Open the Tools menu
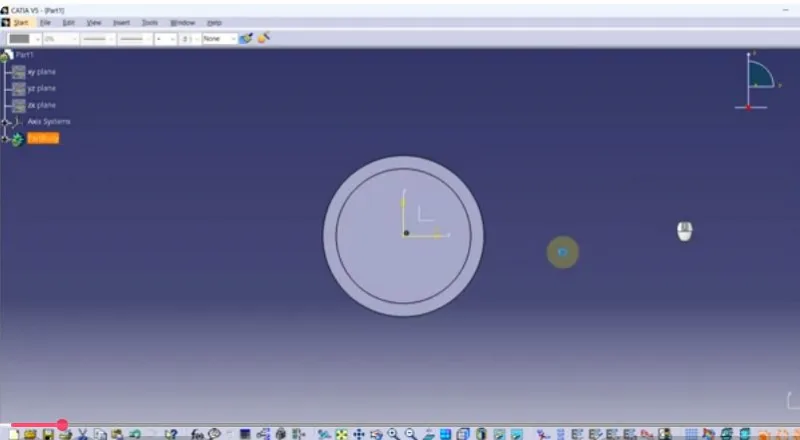The image size is (800, 440). coord(149,22)
